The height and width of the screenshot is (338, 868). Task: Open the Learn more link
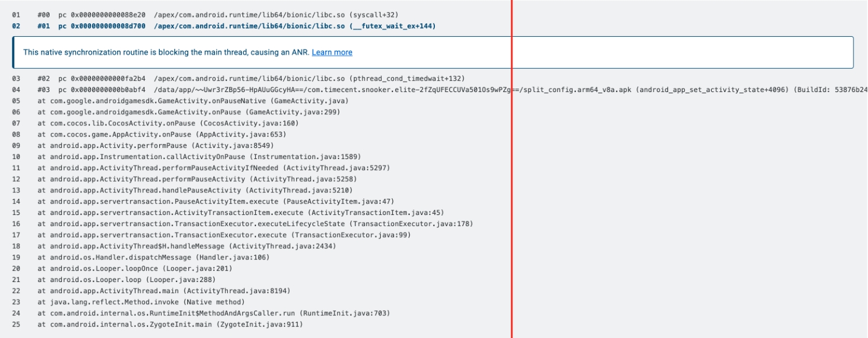point(332,52)
